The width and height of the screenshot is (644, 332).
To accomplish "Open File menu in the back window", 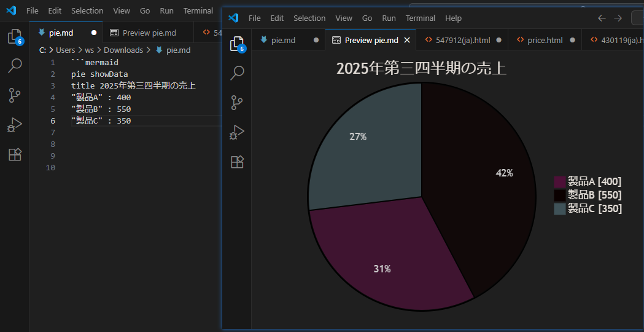I will 33,10.
